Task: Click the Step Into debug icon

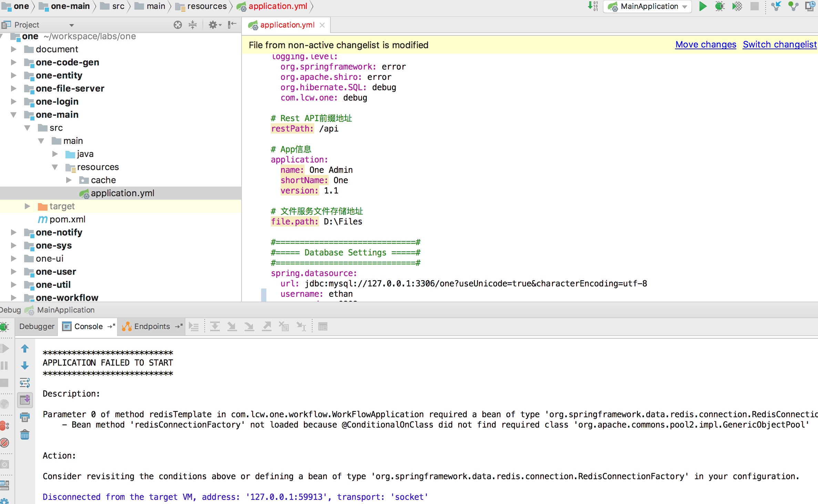Action: (x=232, y=326)
